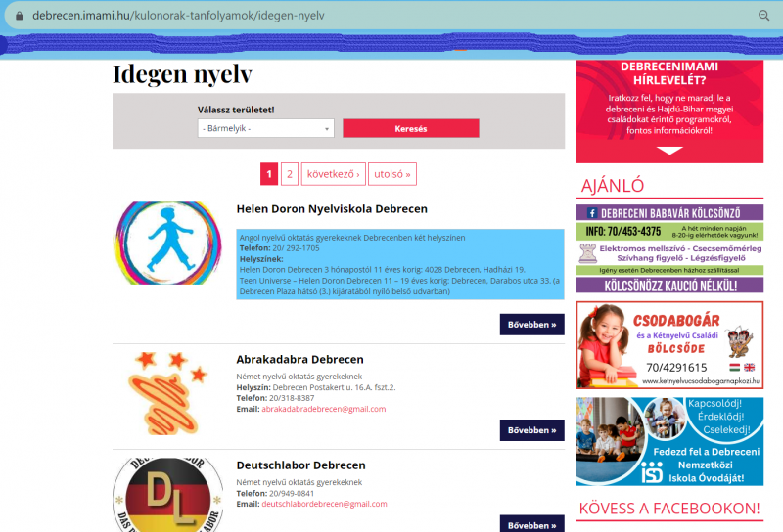Click the red Keresés button
This screenshot has width=783, height=532.
[410, 128]
